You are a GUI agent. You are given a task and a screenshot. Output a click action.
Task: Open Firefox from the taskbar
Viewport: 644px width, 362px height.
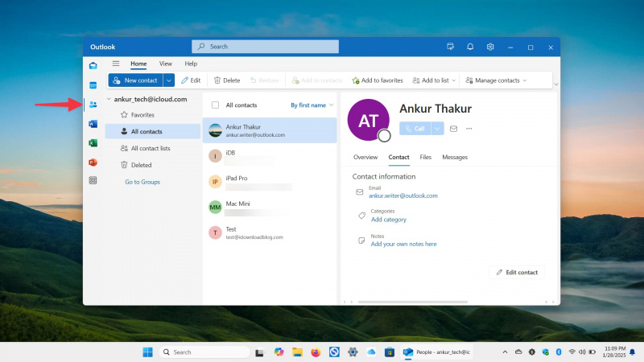[316, 352]
